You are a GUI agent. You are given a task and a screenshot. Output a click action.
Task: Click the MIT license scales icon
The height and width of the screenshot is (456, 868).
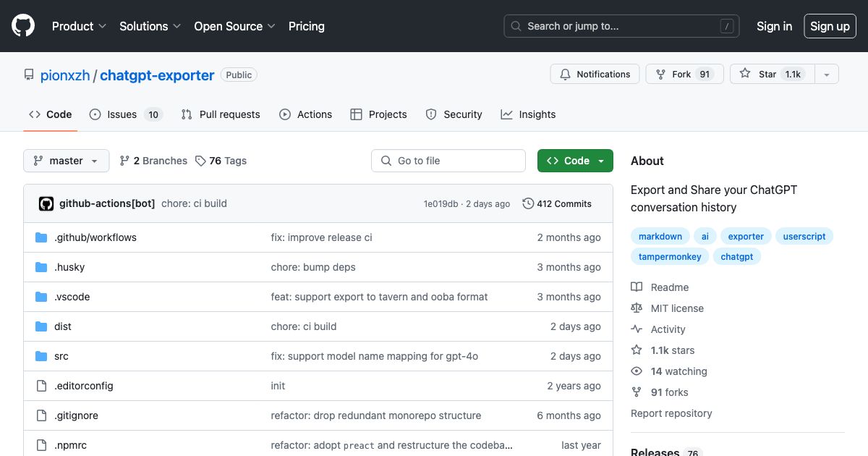click(637, 308)
